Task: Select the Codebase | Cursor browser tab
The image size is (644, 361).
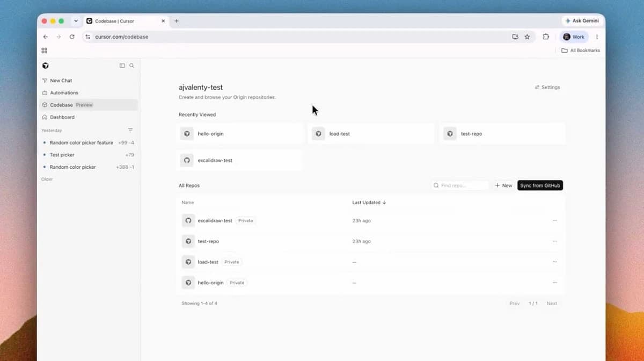Action: (x=126, y=21)
